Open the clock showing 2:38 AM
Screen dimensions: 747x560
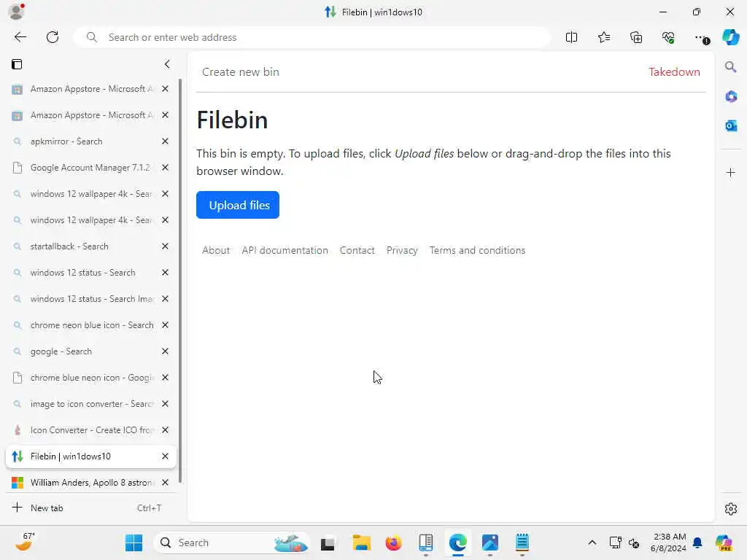click(x=668, y=542)
